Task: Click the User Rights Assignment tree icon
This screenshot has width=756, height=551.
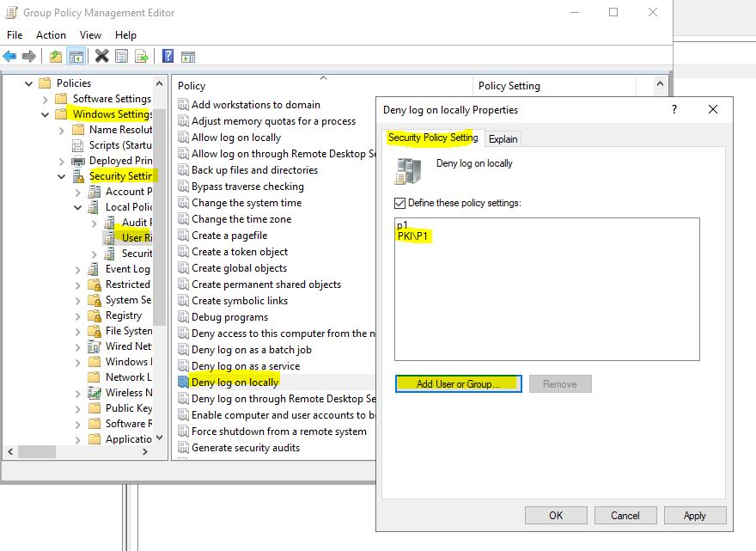Action: [x=110, y=238]
